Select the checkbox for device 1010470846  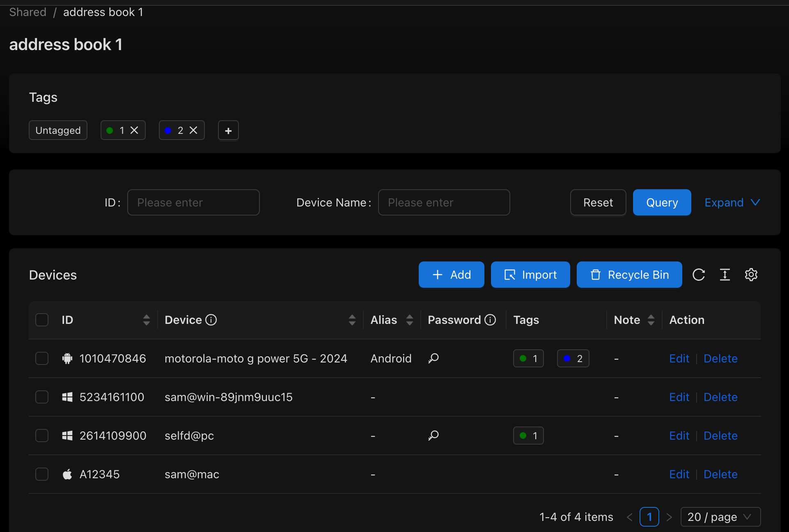[42, 358]
